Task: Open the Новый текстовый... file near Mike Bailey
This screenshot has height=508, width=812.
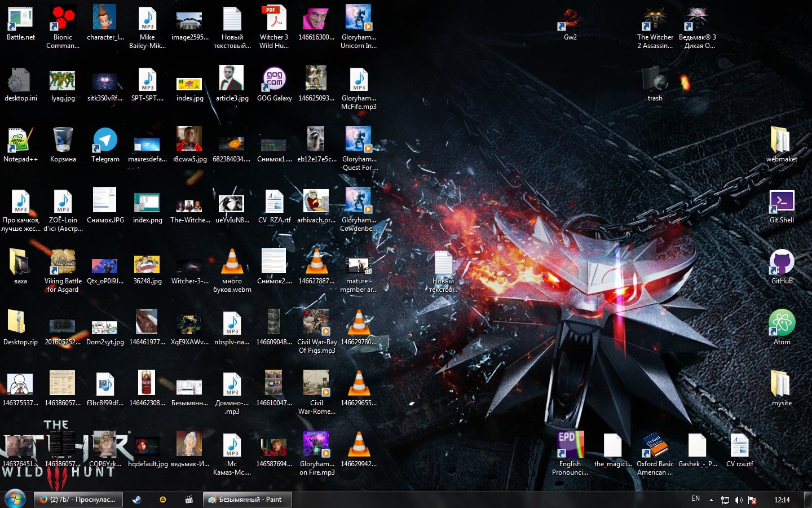Action: click(x=232, y=27)
